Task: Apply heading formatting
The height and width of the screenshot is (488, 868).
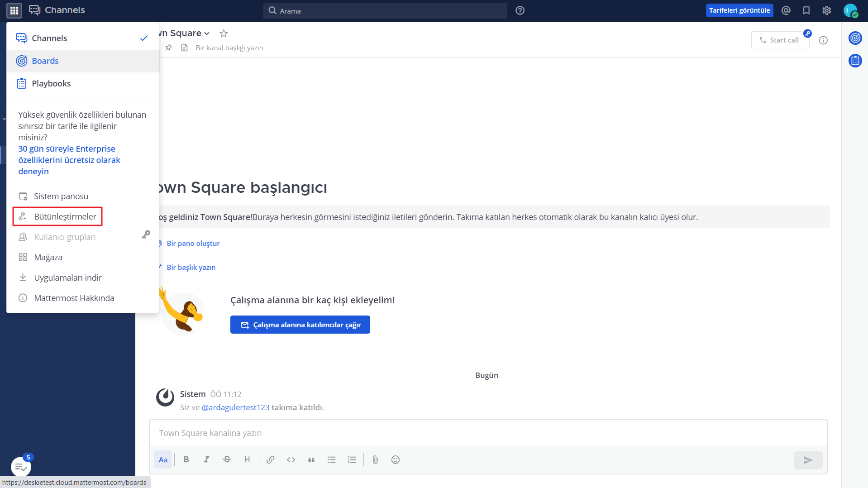Action: (x=247, y=460)
